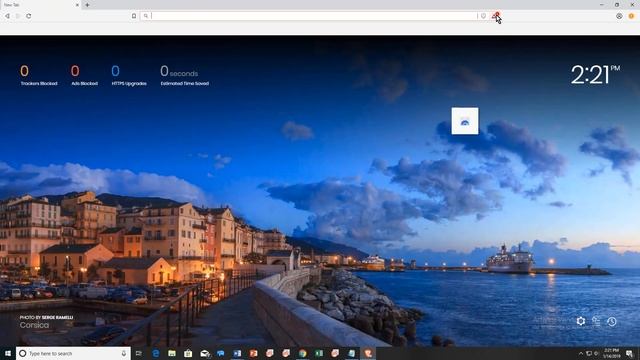Open new tab page Settings gear
Image resolution: width=640 pixels, height=360 pixels.
(580, 321)
